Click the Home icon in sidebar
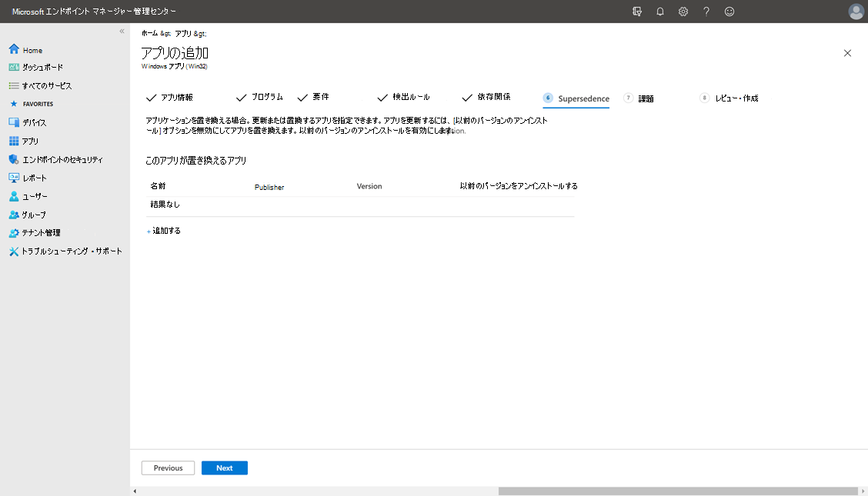 pos(14,50)
